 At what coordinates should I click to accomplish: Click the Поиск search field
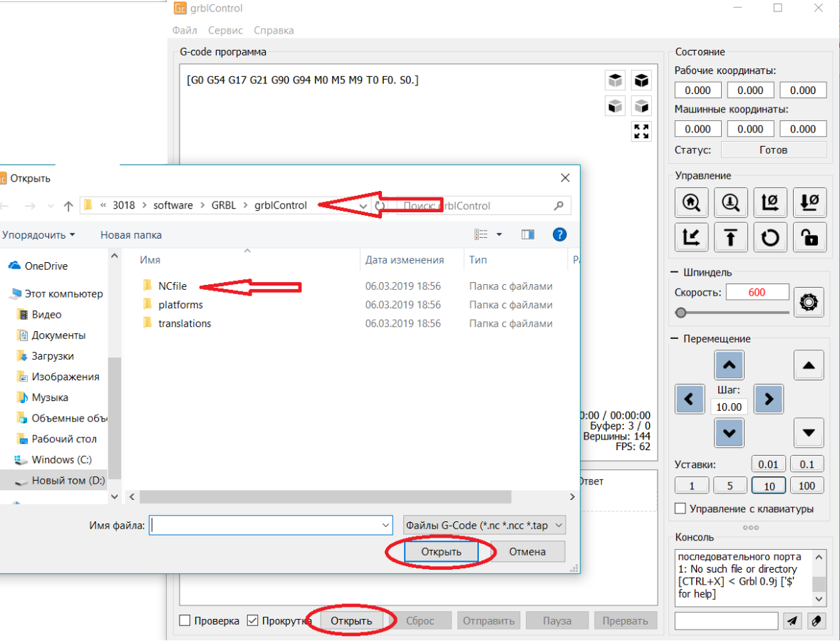coord(482,206)
